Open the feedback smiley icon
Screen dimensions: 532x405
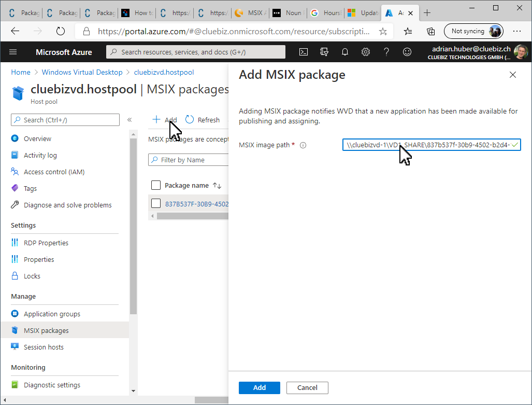click(407, 52)
